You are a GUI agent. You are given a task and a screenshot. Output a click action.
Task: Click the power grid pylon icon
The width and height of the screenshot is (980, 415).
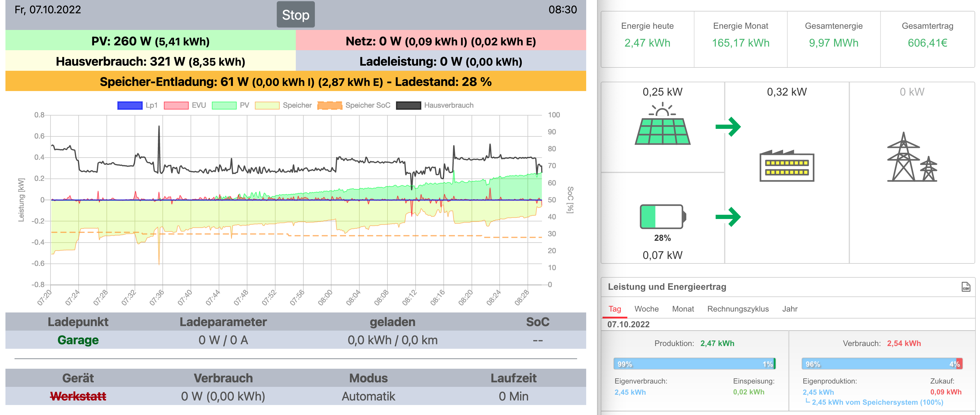coord(912,158)
